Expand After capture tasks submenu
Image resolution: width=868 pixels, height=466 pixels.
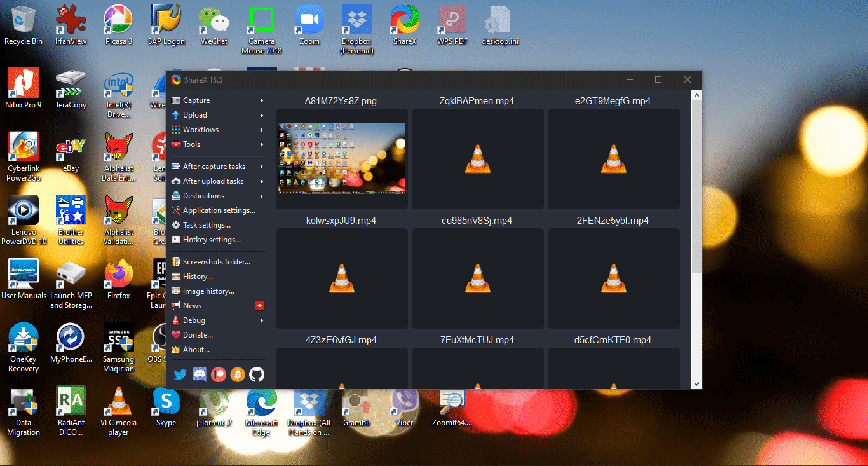(217, 167)
